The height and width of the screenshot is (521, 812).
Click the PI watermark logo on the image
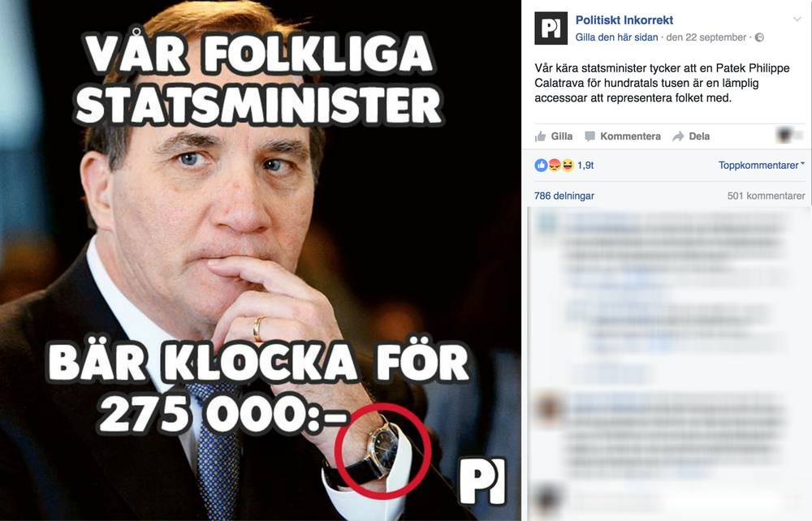[x=482, y=481]
